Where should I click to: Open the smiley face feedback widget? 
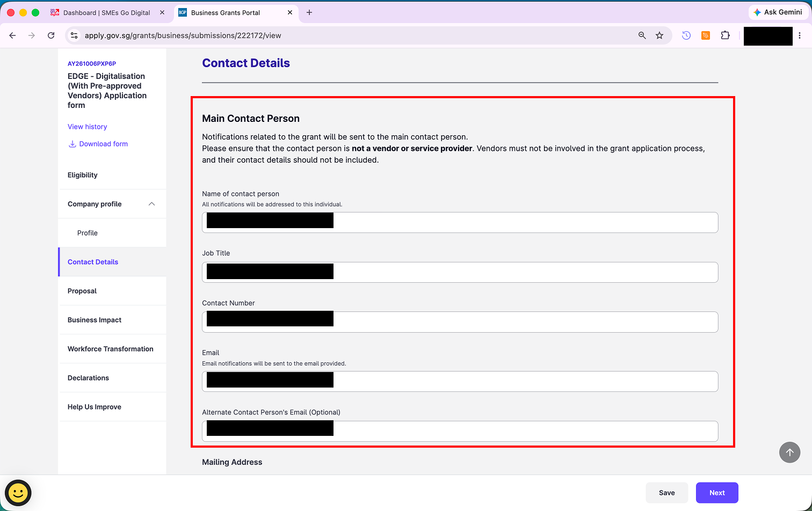pos(18,493)
